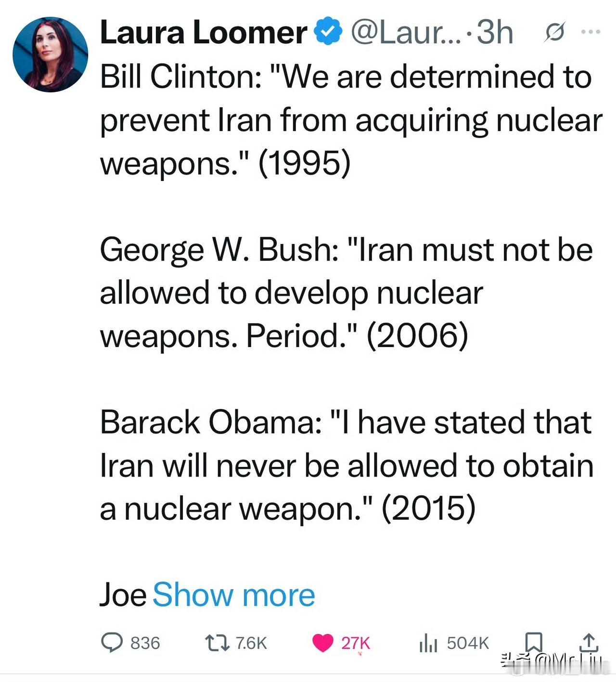Tap the Grok slashed-circle icon
The image size is (616, 682).
pyautogui.click(x=554, y=33)
